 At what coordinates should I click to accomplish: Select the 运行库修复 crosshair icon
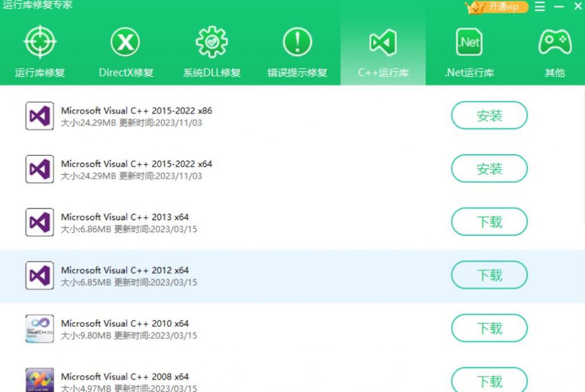tap(40, 41)
